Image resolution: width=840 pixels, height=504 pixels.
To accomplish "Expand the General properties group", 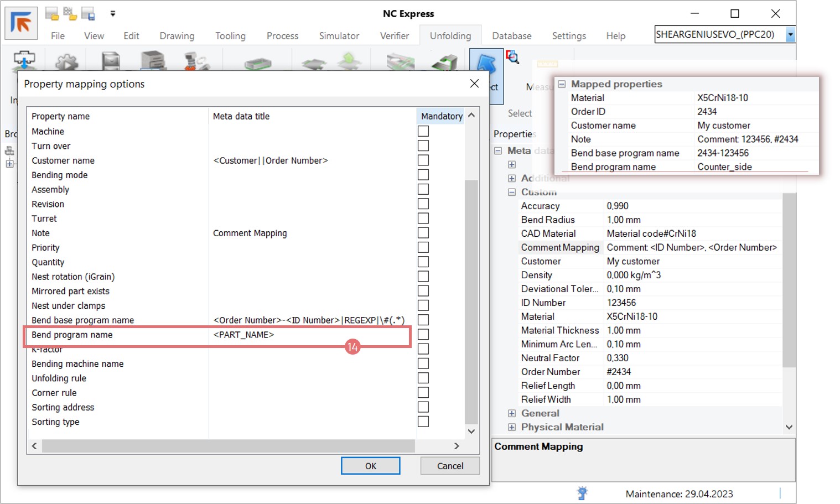I will click(512, 413).
